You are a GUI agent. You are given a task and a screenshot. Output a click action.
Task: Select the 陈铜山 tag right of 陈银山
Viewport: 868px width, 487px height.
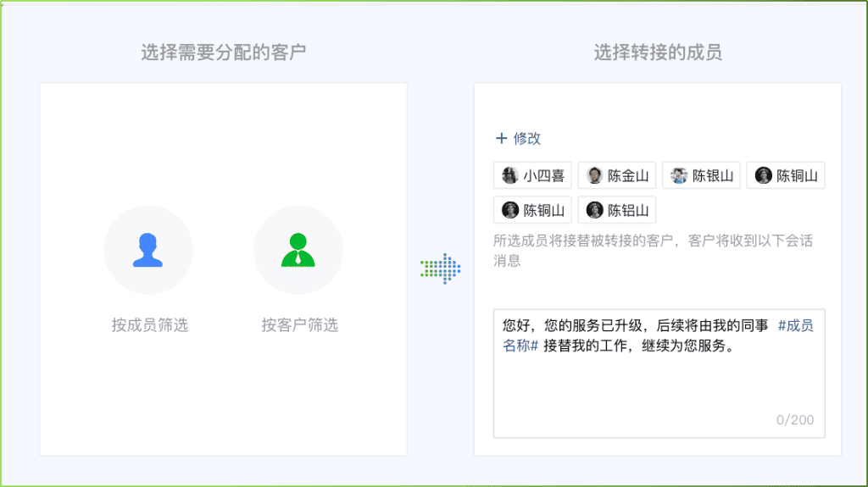(785, 176)
